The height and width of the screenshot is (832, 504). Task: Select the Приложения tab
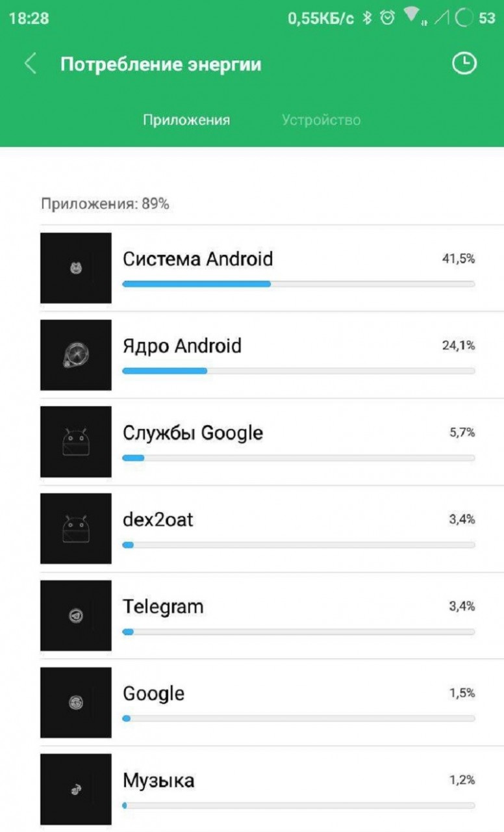(186, 120)
